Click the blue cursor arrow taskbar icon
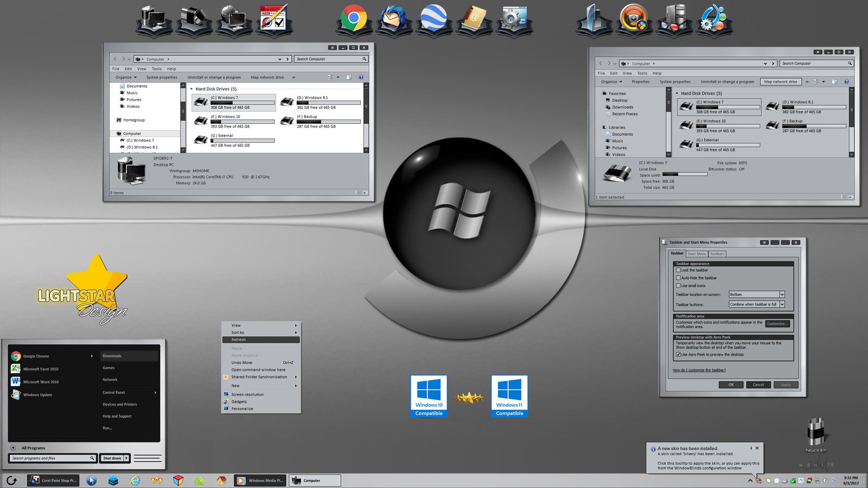868x488 pixels. pyautogui.click(x=92, y=480)
